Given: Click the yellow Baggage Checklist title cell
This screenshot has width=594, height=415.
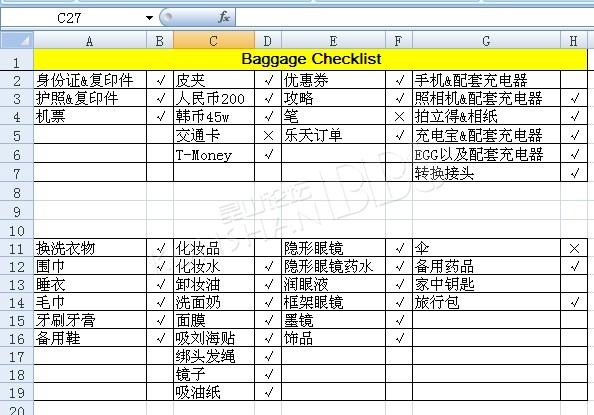Looking at the screenshot, I should tap(310, 59).
